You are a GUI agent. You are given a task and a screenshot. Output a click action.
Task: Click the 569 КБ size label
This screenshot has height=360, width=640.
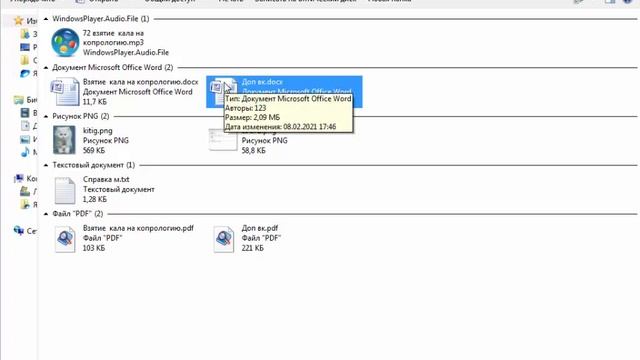(x=94, y=150)
